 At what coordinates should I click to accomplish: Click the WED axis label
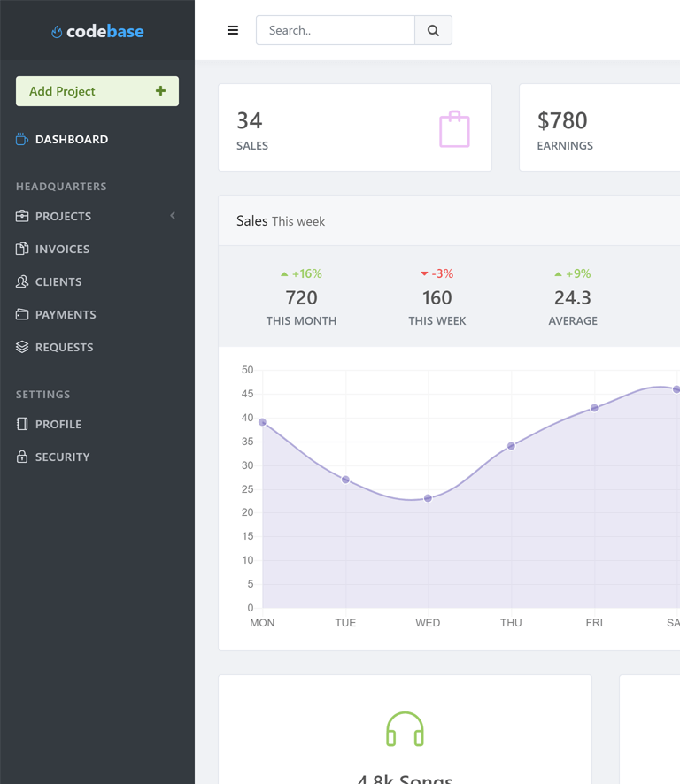click(428, 623)
